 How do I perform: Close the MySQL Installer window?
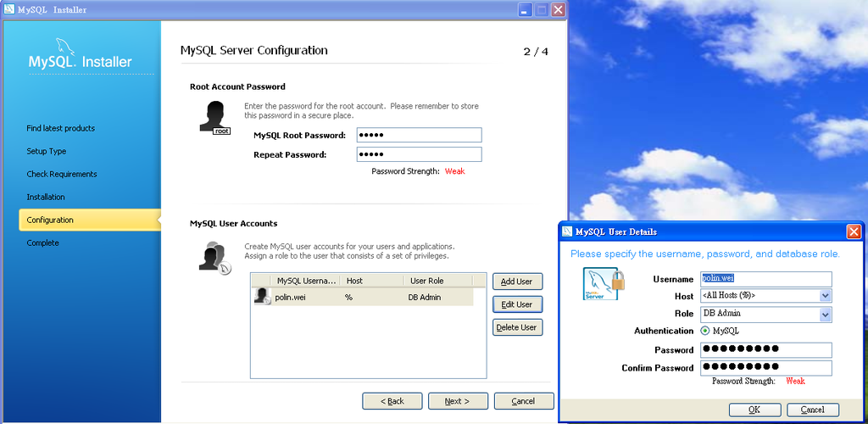[x=558, y=9]
